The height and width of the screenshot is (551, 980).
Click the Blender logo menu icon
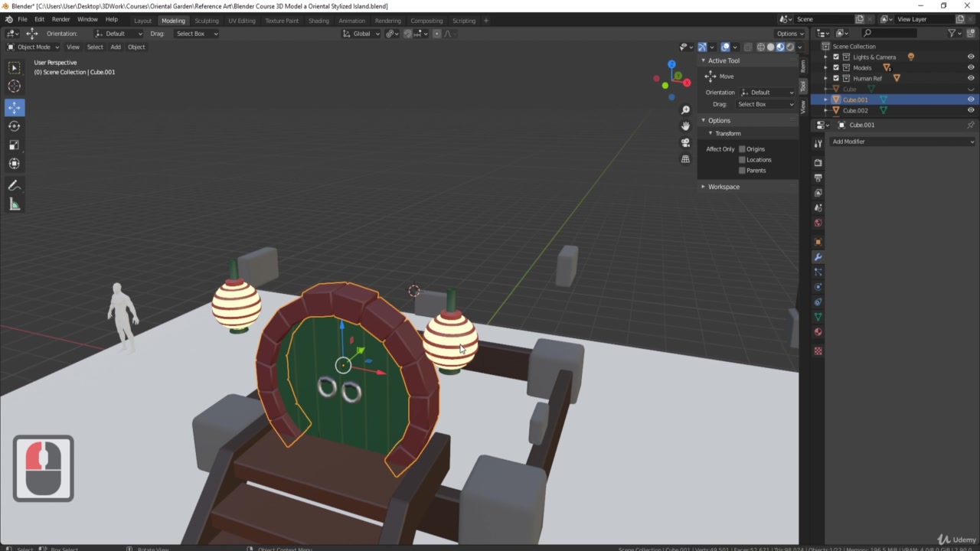[x=8, y=19]
